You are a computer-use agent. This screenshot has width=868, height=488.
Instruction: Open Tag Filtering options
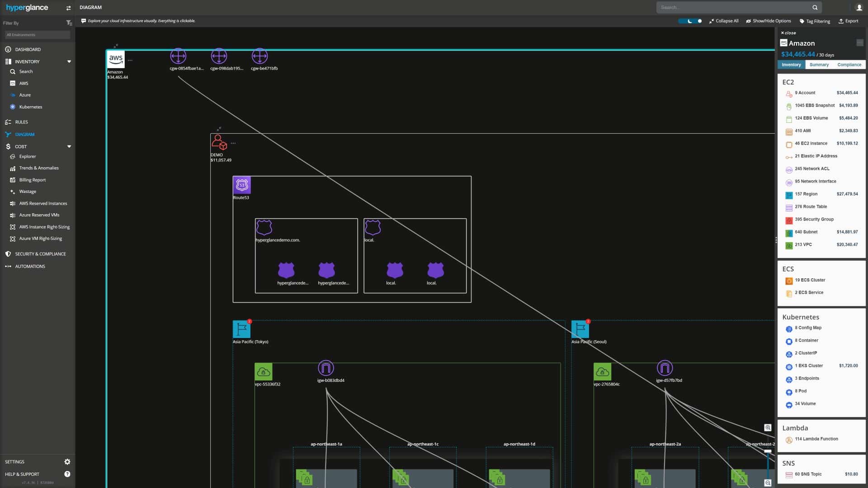tap(815, 21)
